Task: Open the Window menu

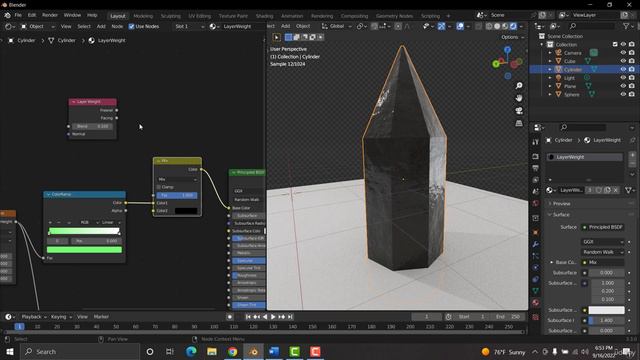Action: [x=72, y=15]
